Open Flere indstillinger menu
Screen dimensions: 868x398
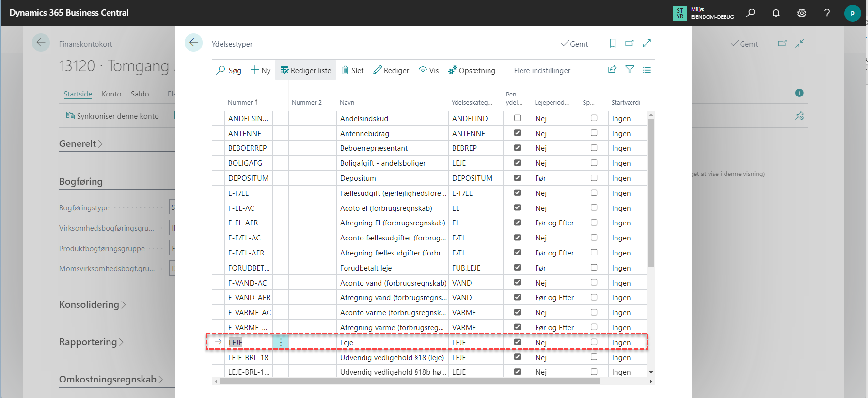pyautogui.click(x=542, y=70)
